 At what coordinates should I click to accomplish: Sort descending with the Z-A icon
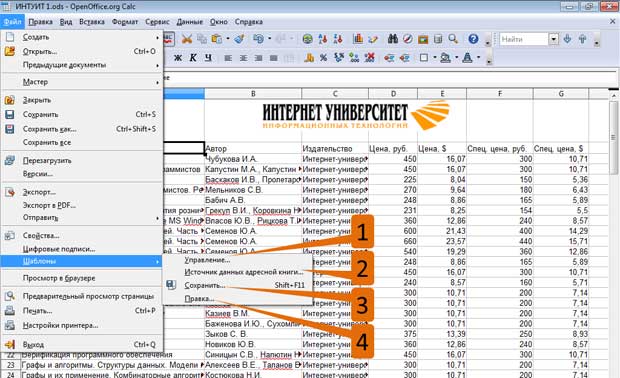337,39
